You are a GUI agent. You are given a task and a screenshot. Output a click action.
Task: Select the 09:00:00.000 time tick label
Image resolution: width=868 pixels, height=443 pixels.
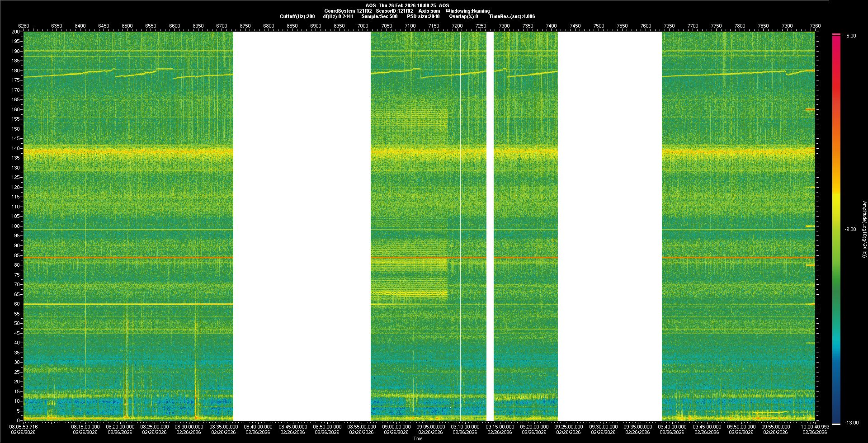pyautogui.click(x=396, y=427)
